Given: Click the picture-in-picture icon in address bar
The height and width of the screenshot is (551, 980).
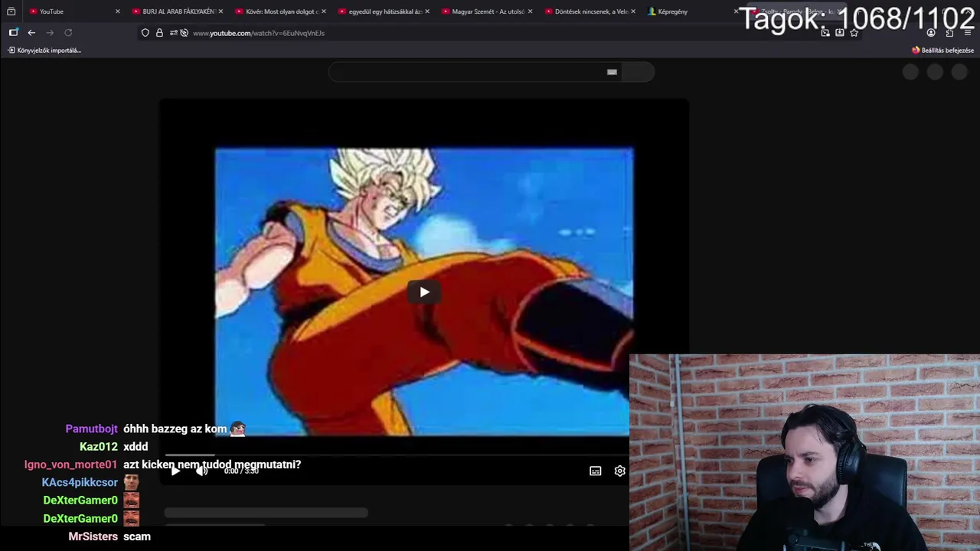Looking at the screenshot, I should point(825,33).
